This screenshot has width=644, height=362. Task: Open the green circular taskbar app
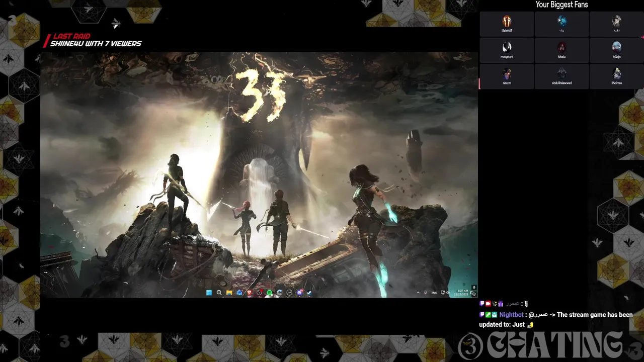270,293
